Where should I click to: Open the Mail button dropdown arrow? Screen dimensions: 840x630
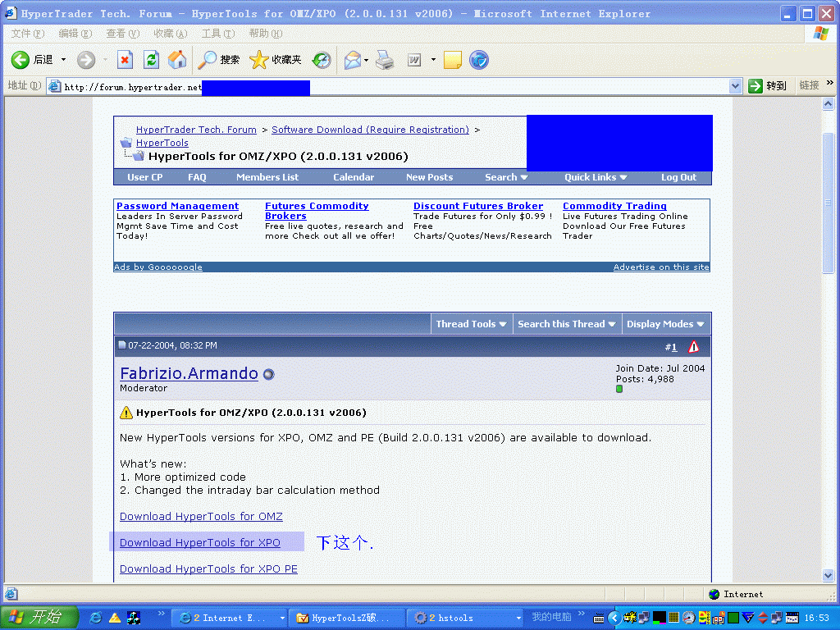point(367,60)
